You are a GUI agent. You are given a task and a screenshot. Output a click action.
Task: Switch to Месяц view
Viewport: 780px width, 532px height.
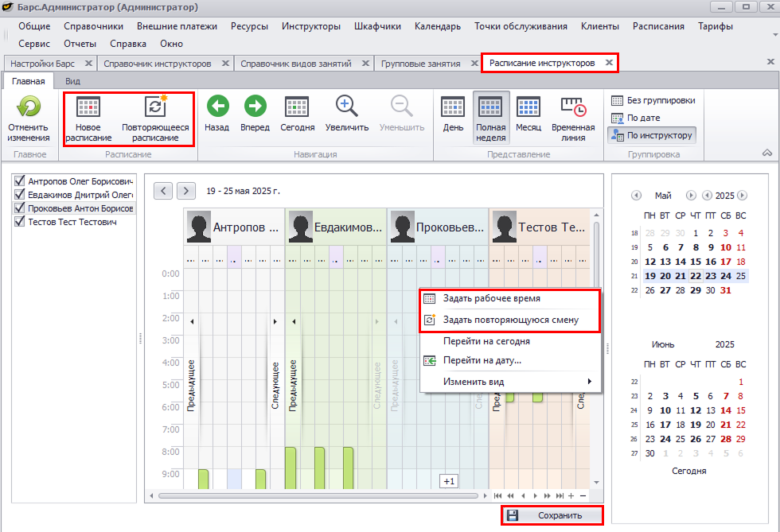[x=528, y=114]
